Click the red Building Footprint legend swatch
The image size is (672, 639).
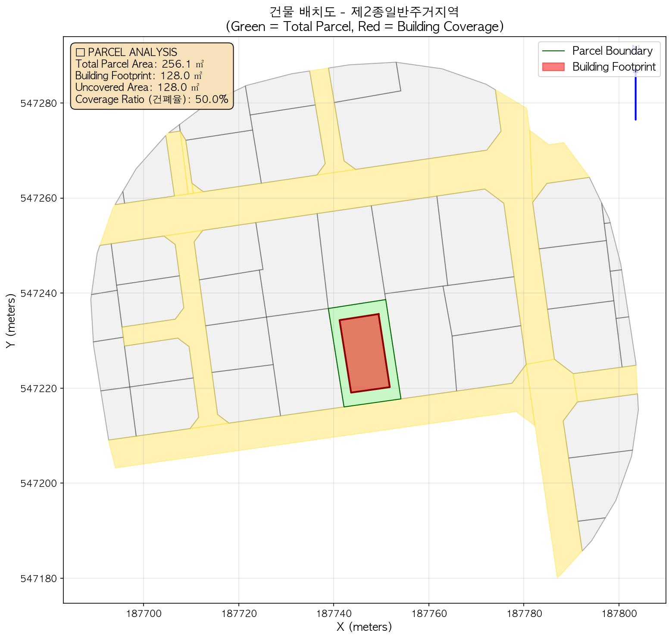pyautogui.click(x=553, y=67)
